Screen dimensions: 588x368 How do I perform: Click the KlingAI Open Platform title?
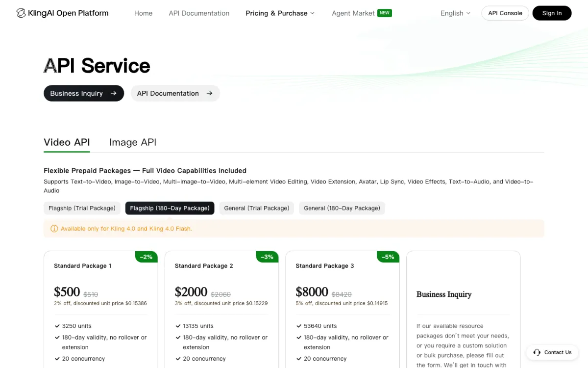pos(69,13)
